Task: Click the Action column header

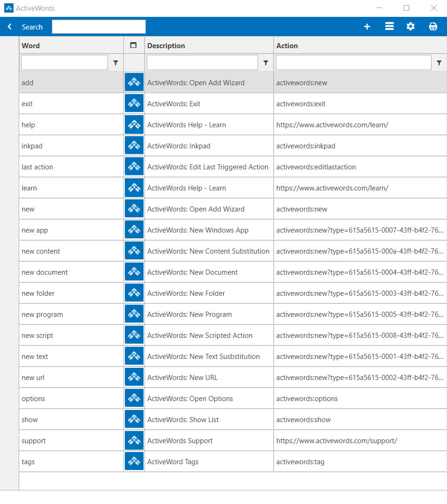Action: click(287, 45)
